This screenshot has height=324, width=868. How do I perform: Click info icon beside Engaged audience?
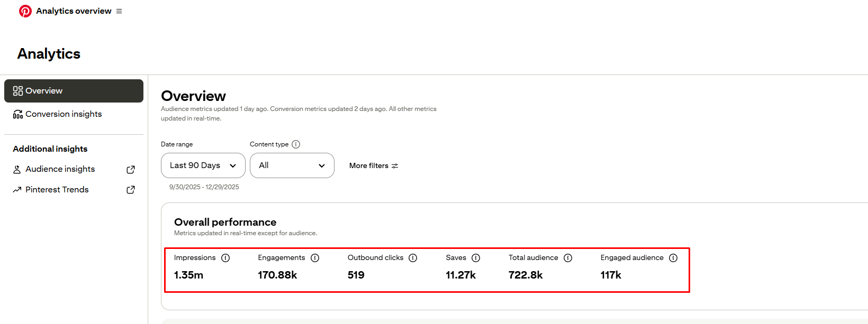[x=673, y=258]
